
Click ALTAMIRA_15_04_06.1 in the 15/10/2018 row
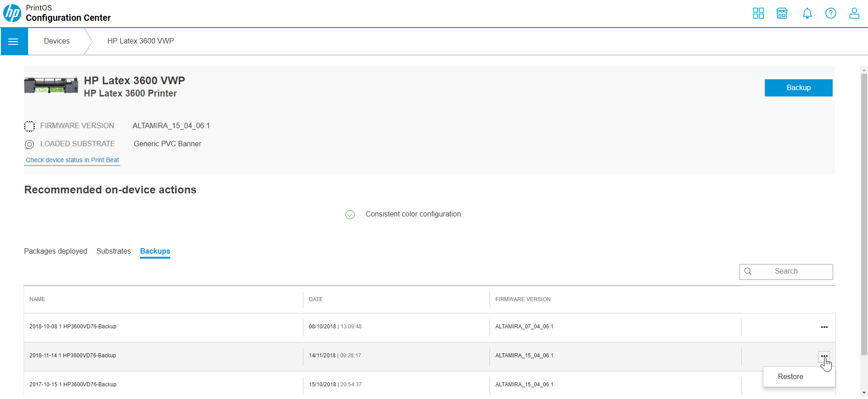[x=524, y=385]
